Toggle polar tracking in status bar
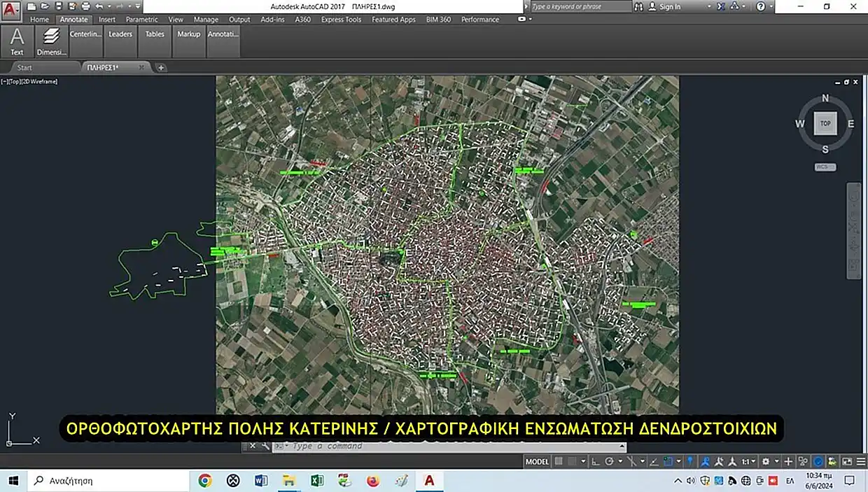This screenshot has height=492, width=868. 609,461
